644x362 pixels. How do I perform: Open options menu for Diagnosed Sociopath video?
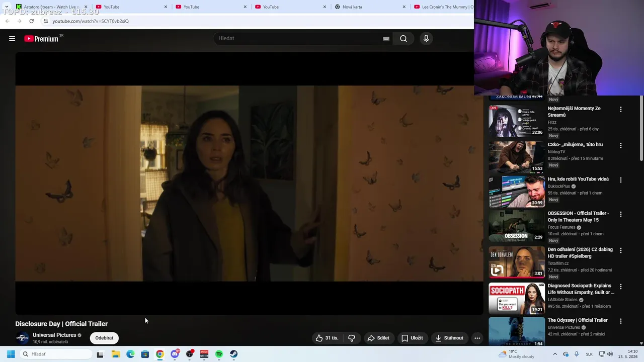click(x=620, y=286)
